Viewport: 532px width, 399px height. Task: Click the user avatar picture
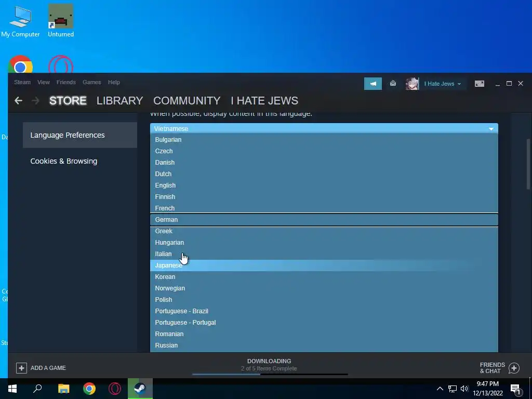pyautogui.click(x=412, y=84)
